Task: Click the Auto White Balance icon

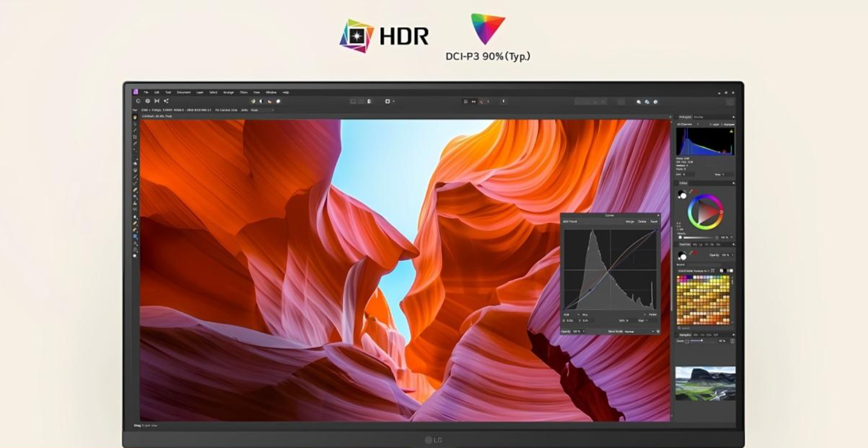Action: pos(278,101)
